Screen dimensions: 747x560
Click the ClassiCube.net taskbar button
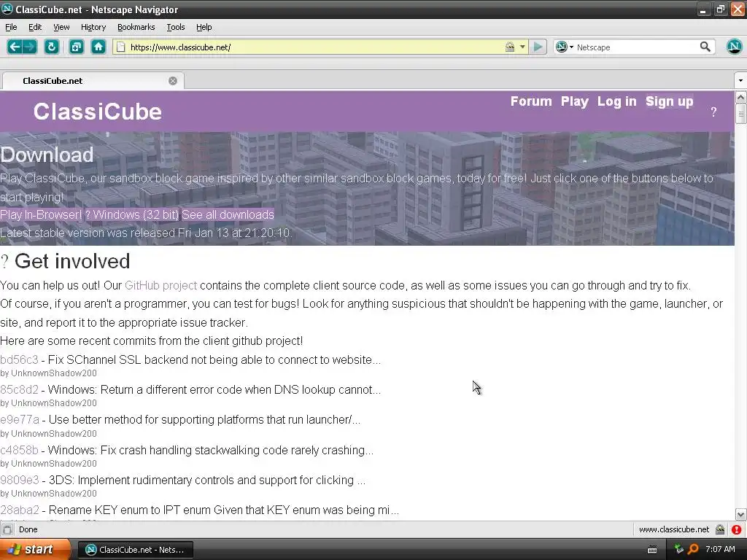tap(135, 550)
